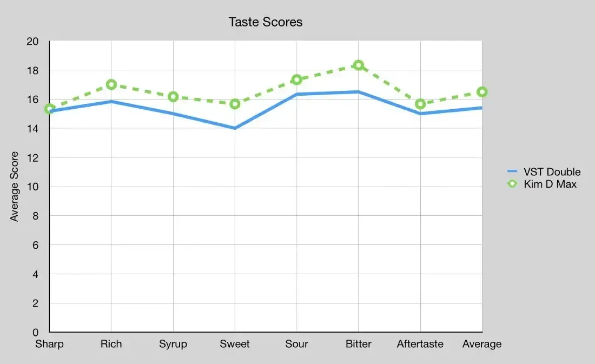Select the Bitter x-axis label
Viewport: 595px width, 364px height.
358,344
